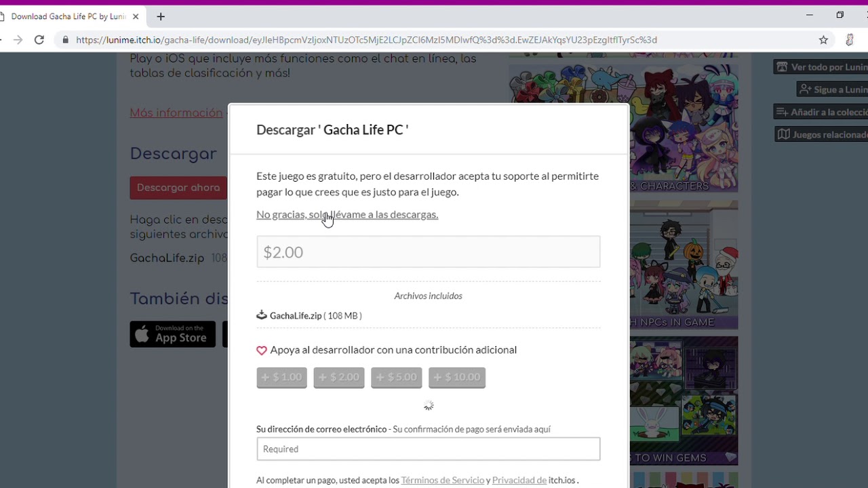Click the address bar URL

366,40
